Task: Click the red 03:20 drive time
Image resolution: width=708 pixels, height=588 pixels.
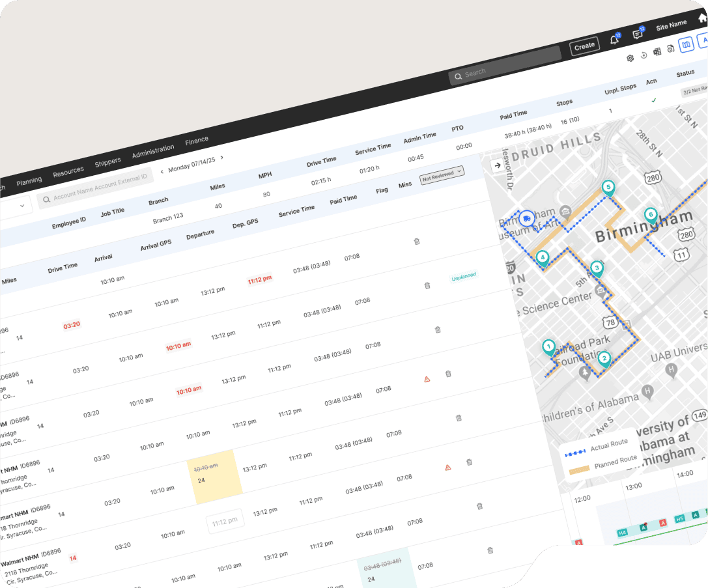Action: 72,325
